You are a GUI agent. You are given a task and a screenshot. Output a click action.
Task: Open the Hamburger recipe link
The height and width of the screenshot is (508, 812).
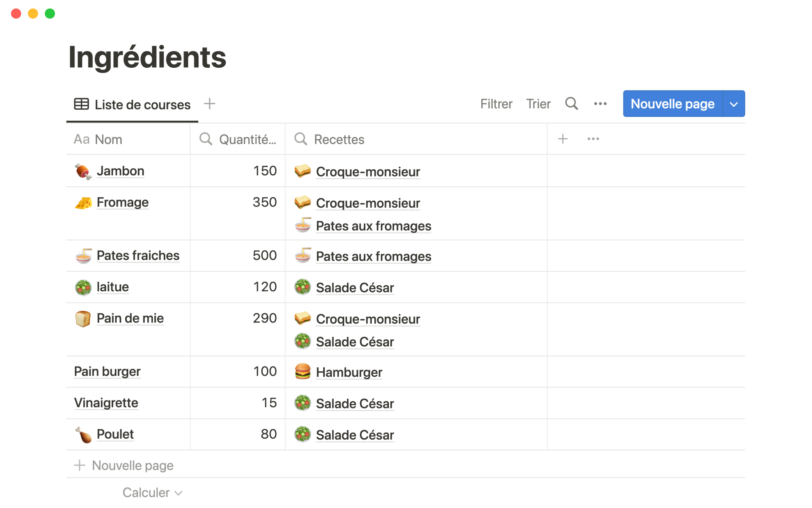tap(349, 373)
